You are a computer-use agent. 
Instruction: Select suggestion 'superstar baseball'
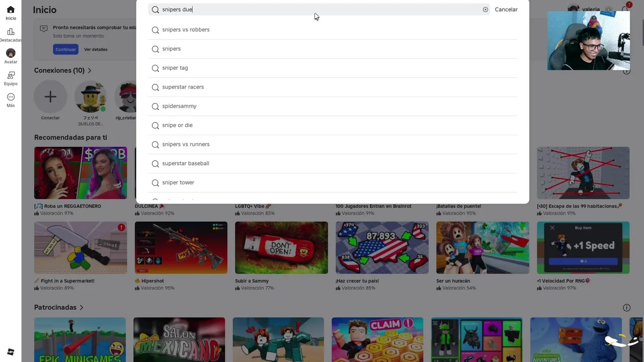(333, 163)
